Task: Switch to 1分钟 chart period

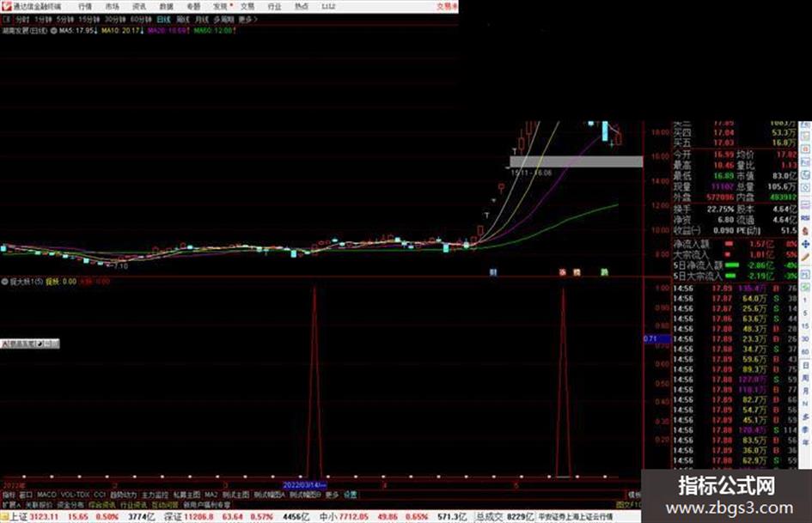Action: coord(43,19)
